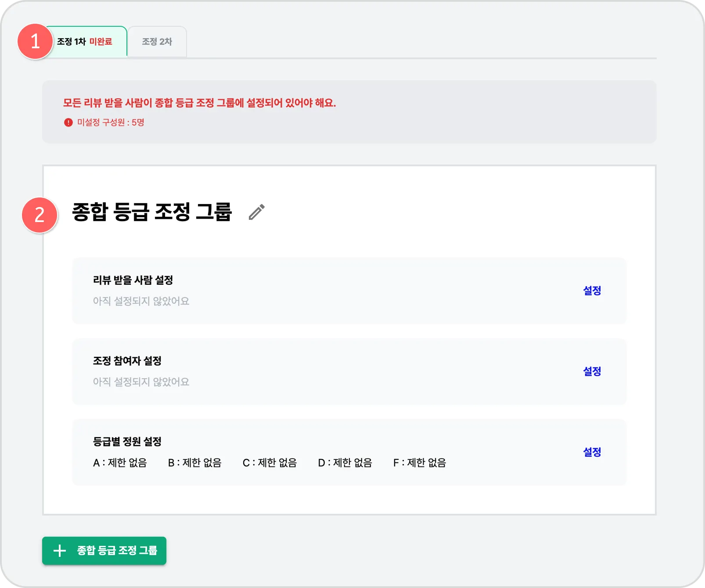Image resolution: width=705 pixels, height=588 pixels.
Task: Select the 'C : 제한 없음' grade limit
Action: coord(270,463)
